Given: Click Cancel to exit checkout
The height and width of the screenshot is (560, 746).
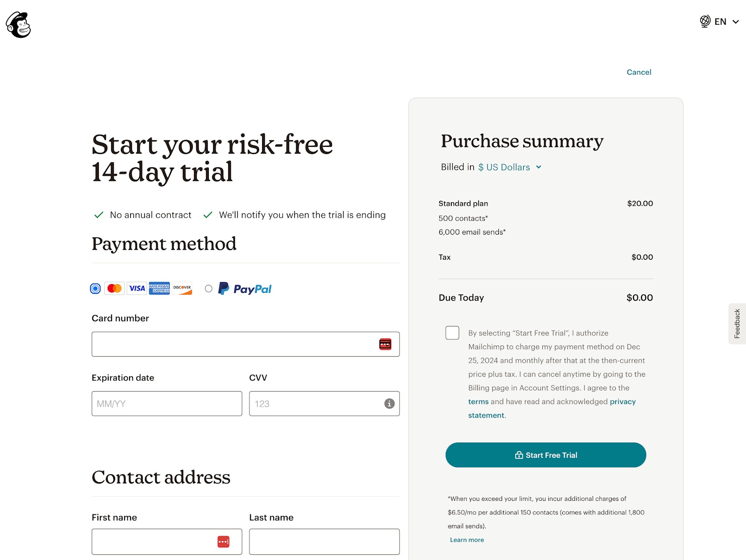Looking at the screenshot, I should (x=639, y=72).
